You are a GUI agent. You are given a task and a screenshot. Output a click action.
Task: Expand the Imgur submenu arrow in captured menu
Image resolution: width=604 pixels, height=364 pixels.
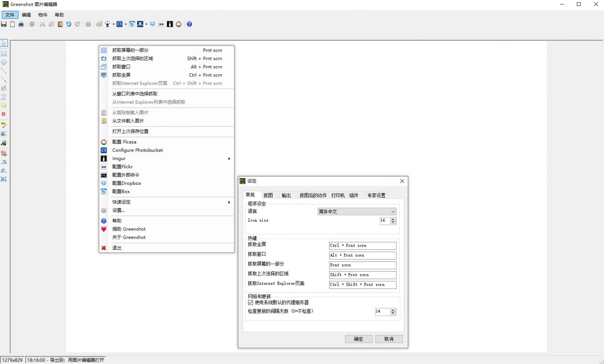coord(229,159)
